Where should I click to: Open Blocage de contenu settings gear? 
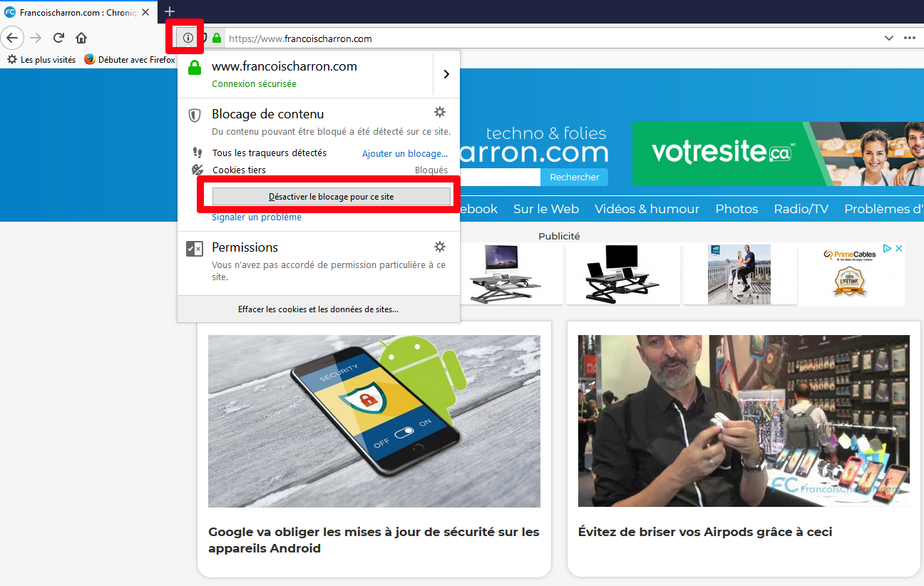(x=440, y=112)
